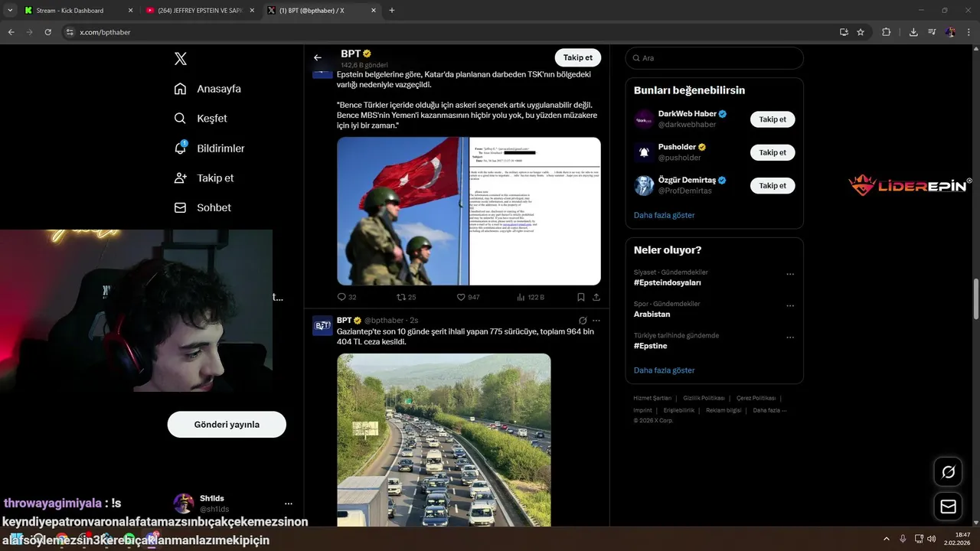Show more suggested accounts
The width and height of the screenshot is (980, 551).
(664, 215)
